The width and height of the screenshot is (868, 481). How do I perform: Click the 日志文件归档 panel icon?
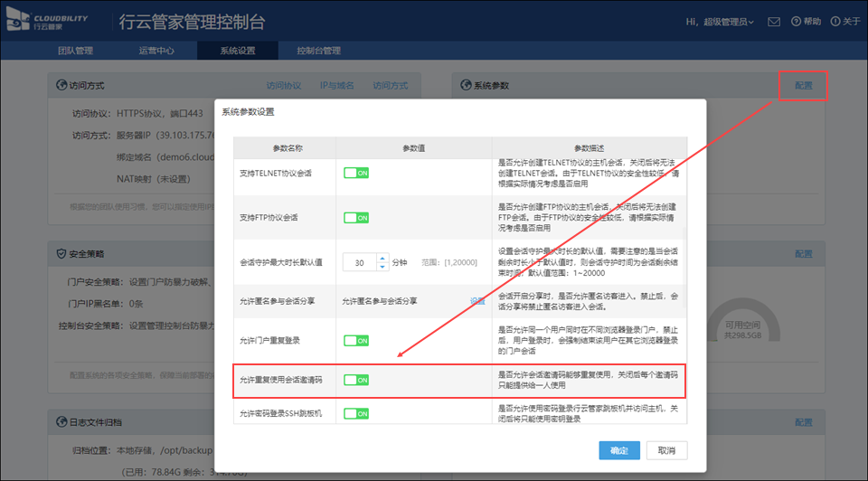(x=61, y=422)
